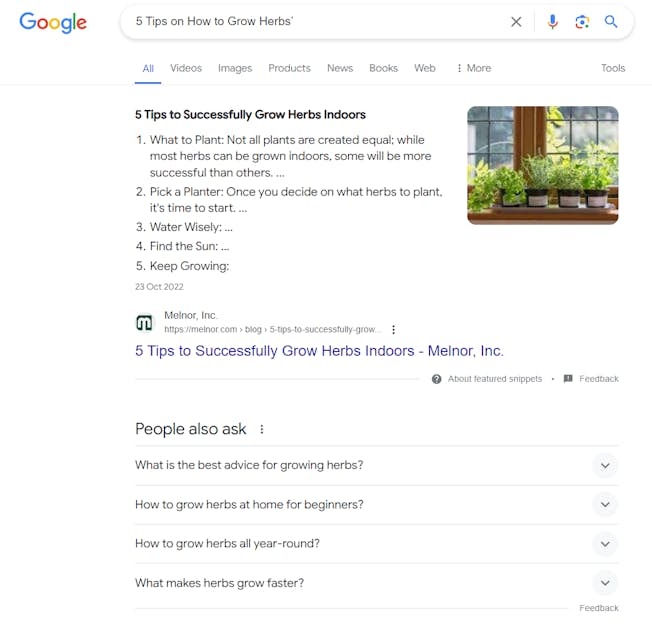This screenshot has width=652, height=629.
Task: Open Google Lens image search
Action: (582, 22)
